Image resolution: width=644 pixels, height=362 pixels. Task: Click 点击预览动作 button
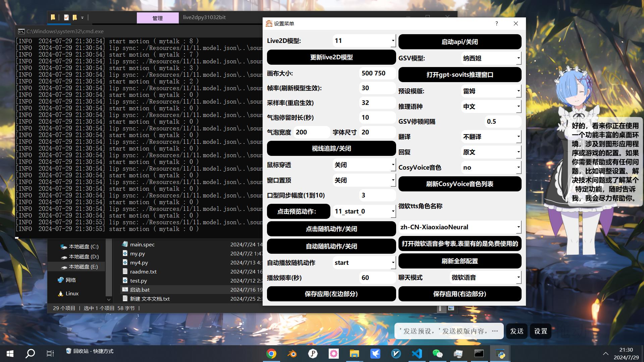click(299, 212)
